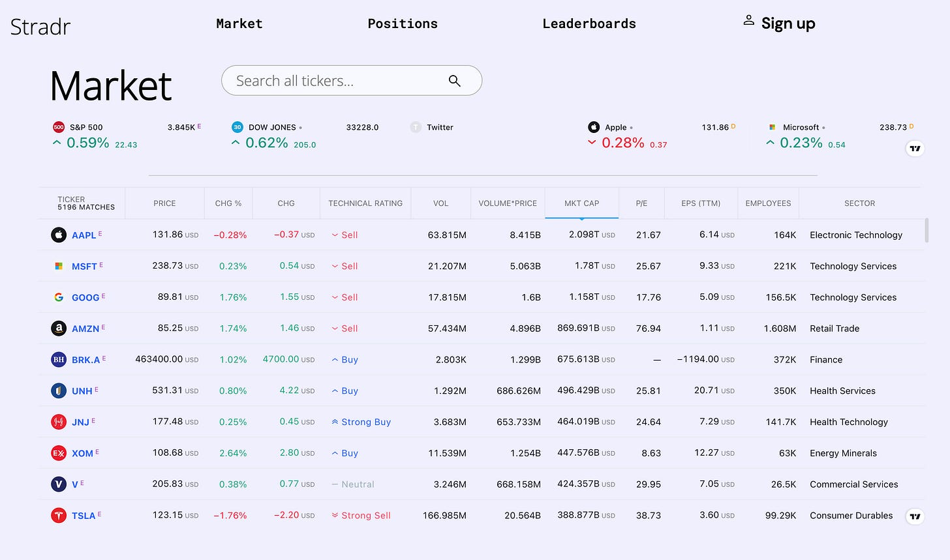Click the Microsoft logo in ticker tape

[773, 127]
